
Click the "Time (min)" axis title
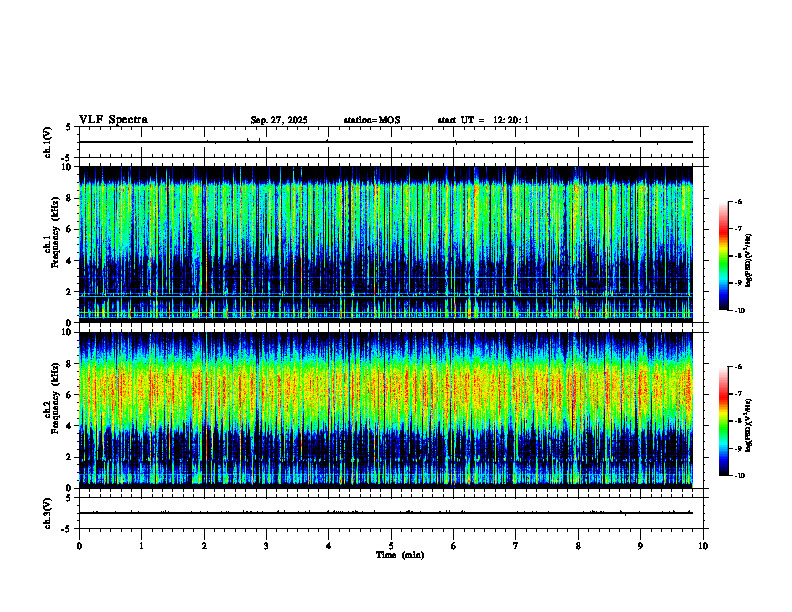[400, 555]
